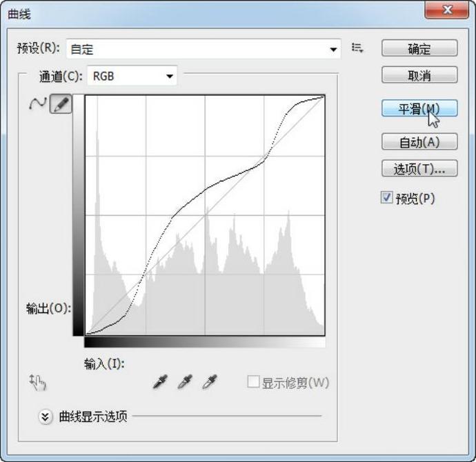This screenshot has width=476, height=462.
Task: Expand 曲线显示选项 curve display options
Action: (46, 416)
